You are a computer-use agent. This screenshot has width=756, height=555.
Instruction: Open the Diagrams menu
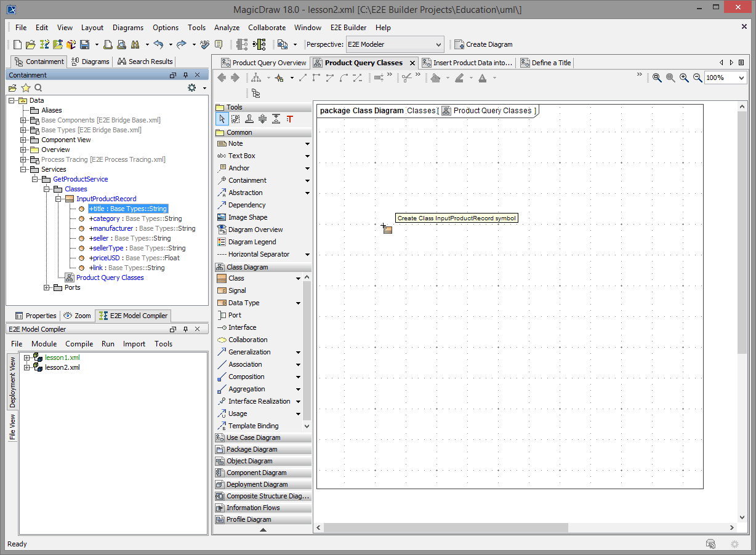click(x=127, y=28)
